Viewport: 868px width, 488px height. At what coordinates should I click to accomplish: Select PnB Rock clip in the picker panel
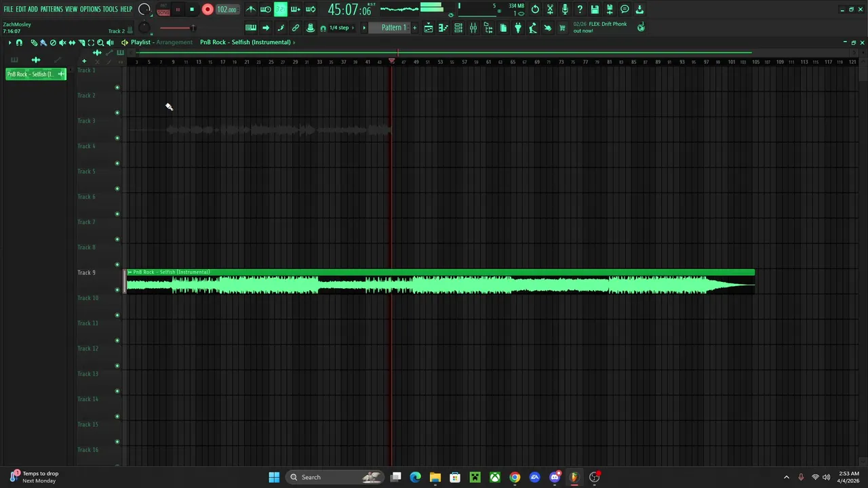pyautogui.click(x=36, y=74)
